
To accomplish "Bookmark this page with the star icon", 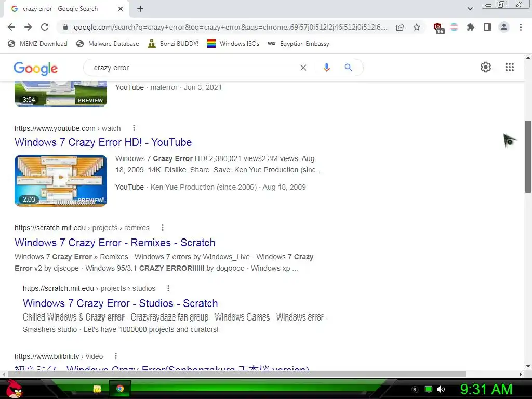I will pos(417,27).
